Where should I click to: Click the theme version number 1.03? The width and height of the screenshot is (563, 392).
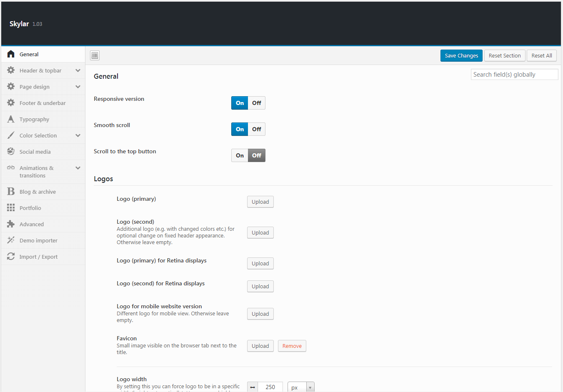point(38,24)
